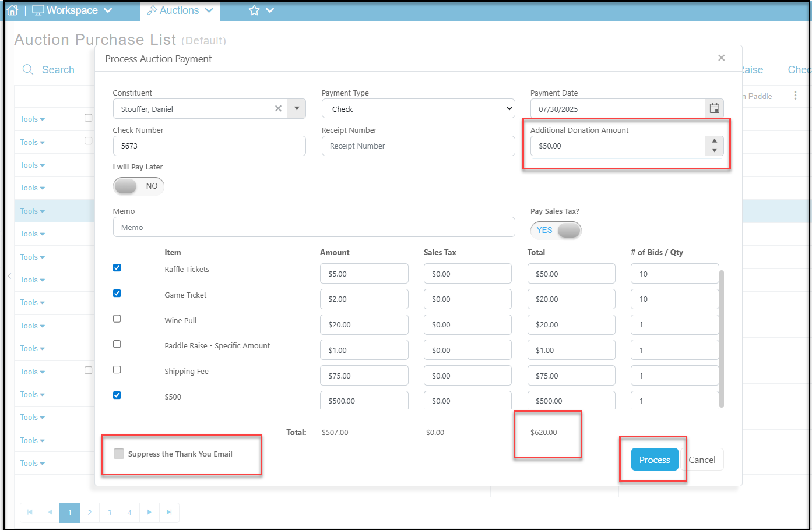Image resolution: width=812 pixels, height=530 pixels.
Task: Go to next page arrow in pager
Action: pyautogui.click(x=149, y=513)
